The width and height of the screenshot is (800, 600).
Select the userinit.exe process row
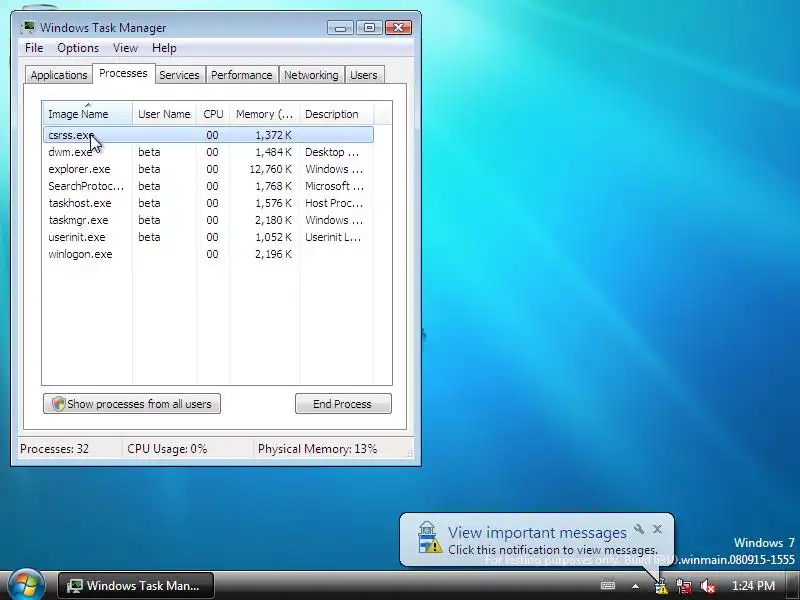tap(208, 237)
